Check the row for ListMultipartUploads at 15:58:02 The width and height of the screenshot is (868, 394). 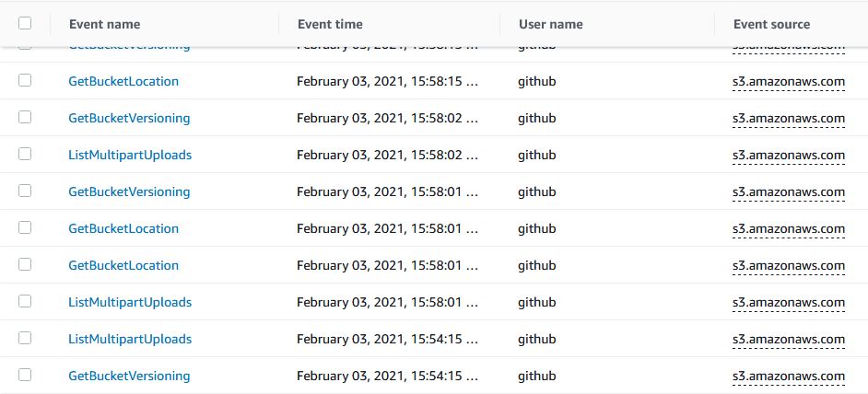[x=25, y=154]
